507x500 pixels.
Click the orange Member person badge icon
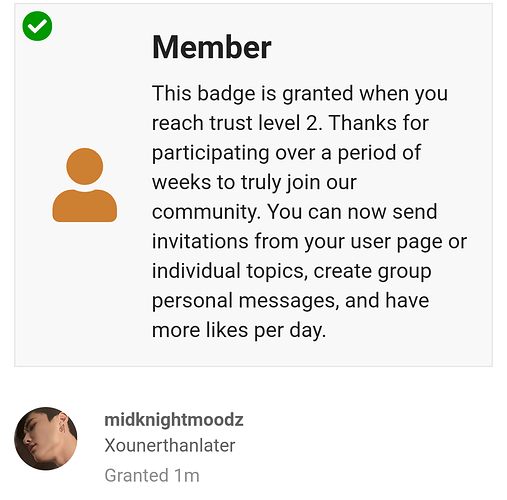[85, 185]
